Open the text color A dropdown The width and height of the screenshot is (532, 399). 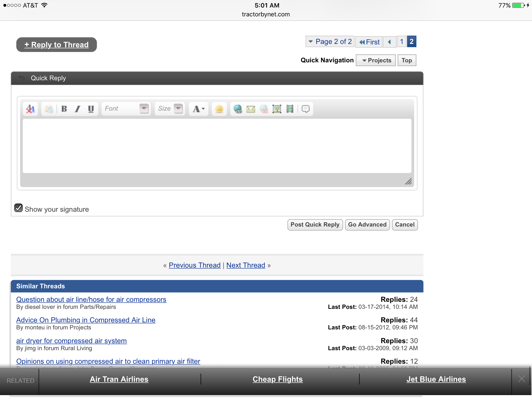pos(199,109)
